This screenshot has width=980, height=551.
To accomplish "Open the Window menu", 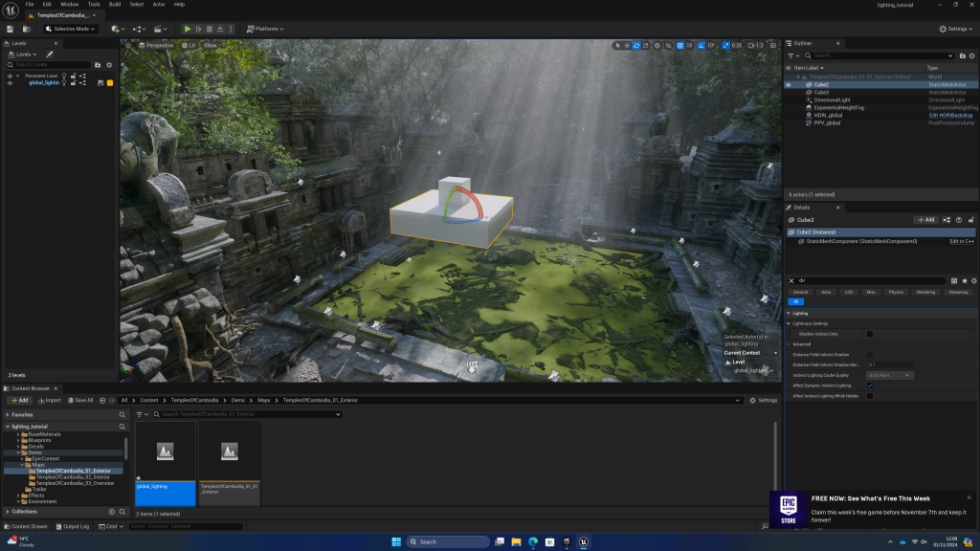I will [69, 5].
